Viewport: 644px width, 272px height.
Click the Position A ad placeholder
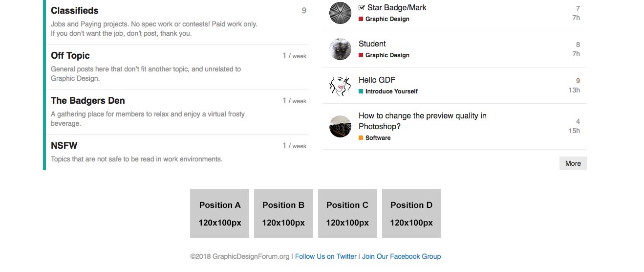click(x=220, y=213)
